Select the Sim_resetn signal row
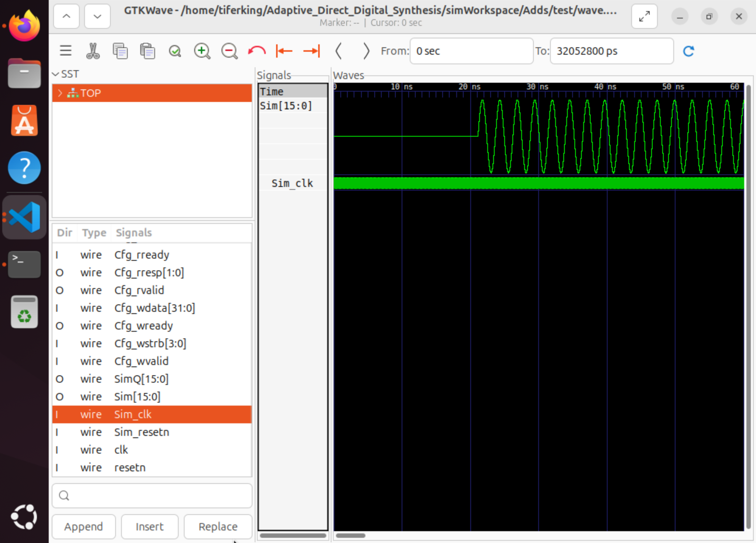This screenshot has width=756, height=543. (152, 432)
